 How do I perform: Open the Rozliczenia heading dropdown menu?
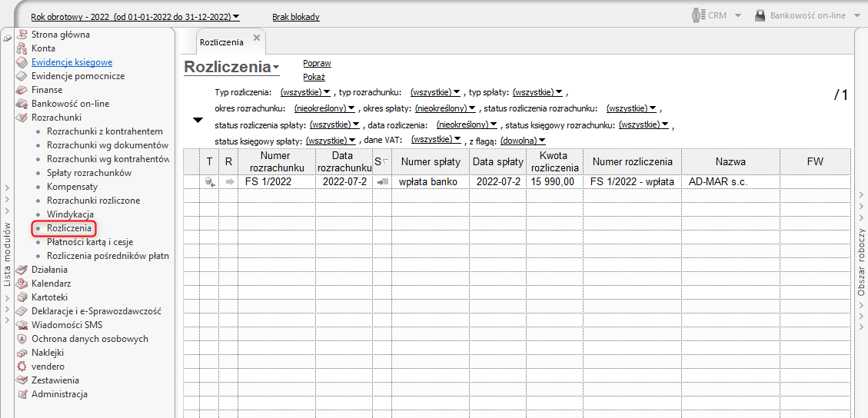(x=276, y=68)
